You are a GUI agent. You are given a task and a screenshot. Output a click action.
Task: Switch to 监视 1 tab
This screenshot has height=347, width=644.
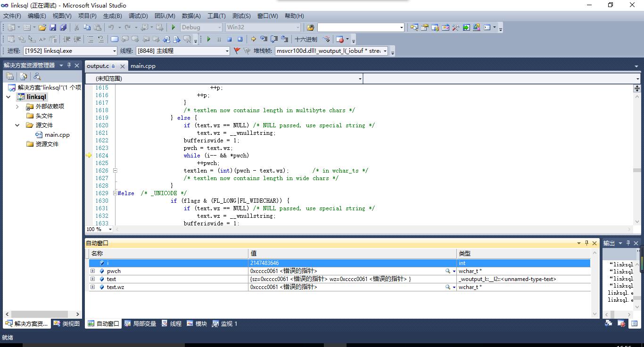[x=225, y=324]
